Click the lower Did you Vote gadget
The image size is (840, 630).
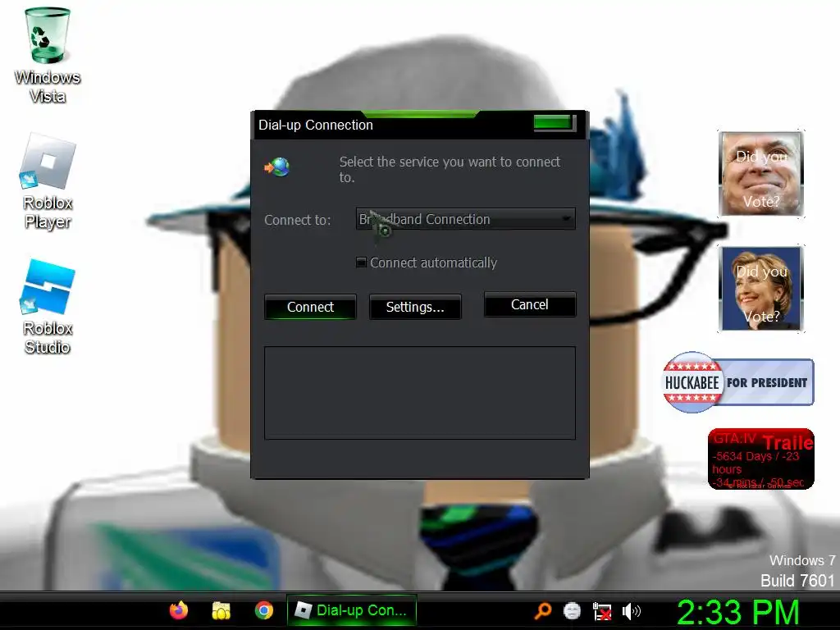click(x=760, y=289)
